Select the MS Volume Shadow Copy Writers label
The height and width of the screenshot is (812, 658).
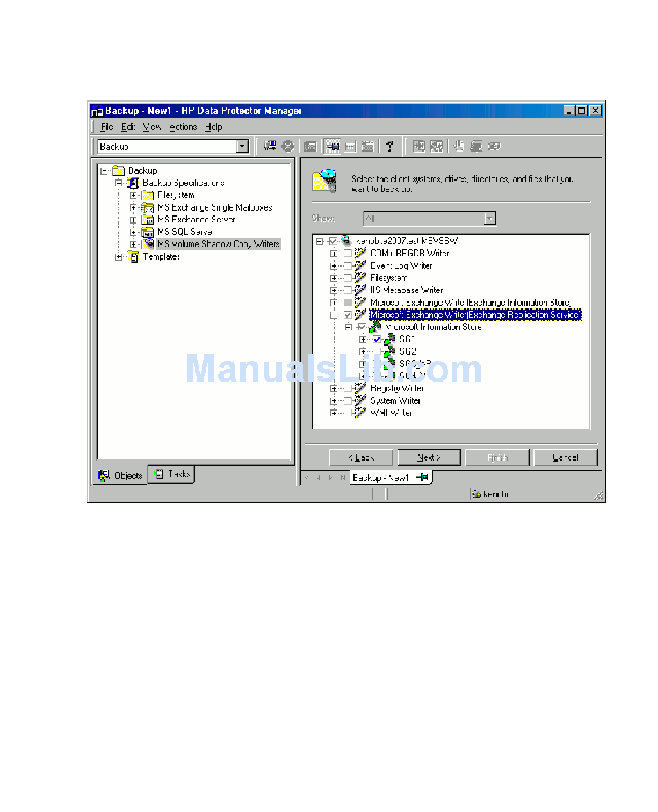tap(218, 244)
